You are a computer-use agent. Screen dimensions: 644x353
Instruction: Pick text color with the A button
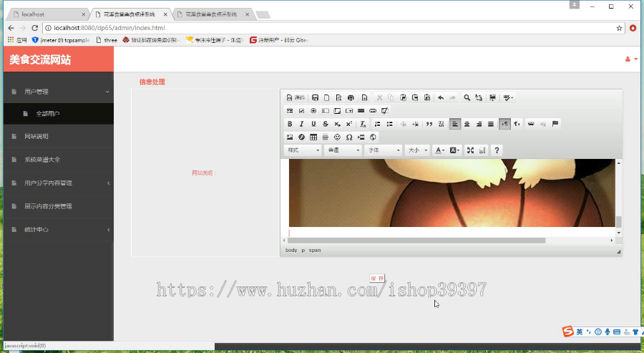tap(440, 150)
